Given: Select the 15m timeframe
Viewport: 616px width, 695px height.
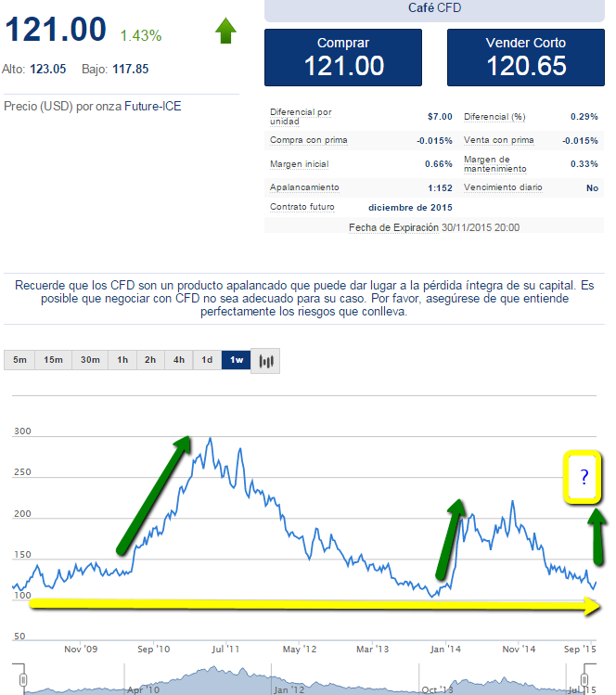Looking at the screenshot, I should [x=53, y=360].
